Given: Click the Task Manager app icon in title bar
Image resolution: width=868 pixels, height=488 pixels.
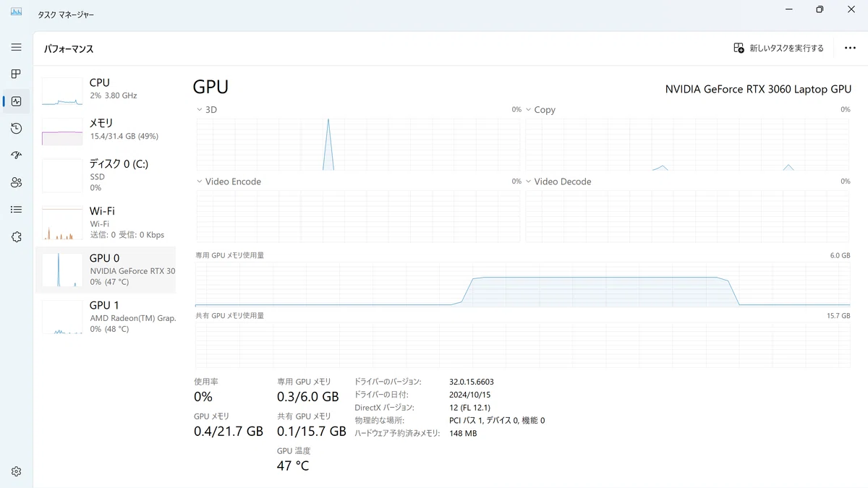Looking at the screenshot, I should click(x=16, y=12).
